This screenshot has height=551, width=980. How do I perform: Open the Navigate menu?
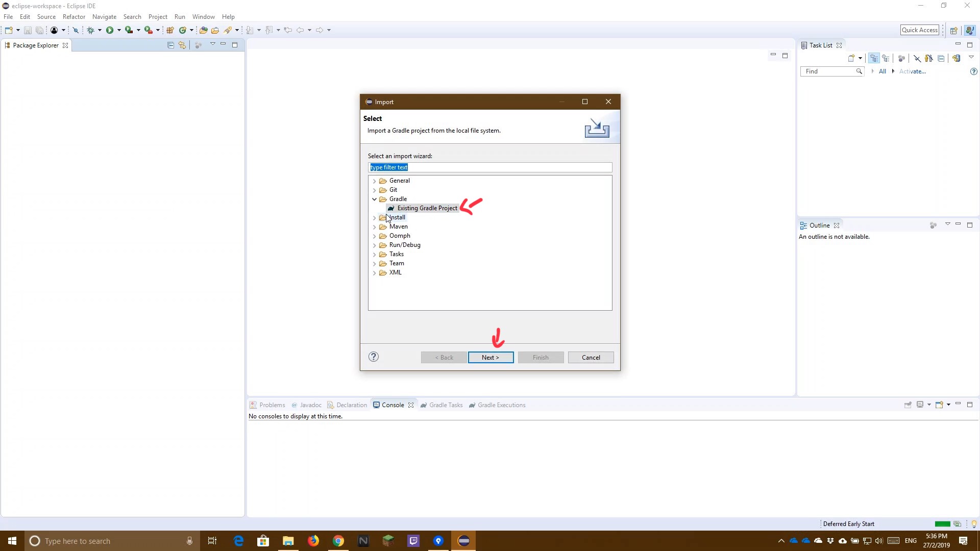(104, 17)
